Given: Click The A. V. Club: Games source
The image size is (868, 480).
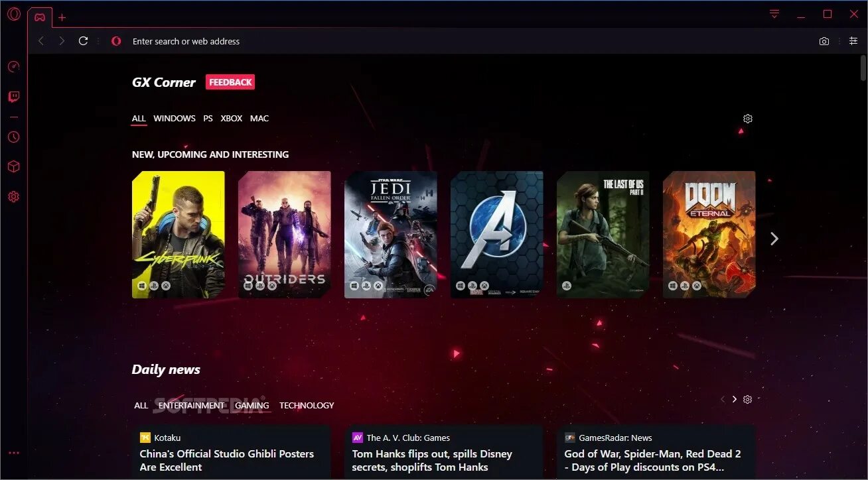Looking at the screenshot, I should point(408,438).
